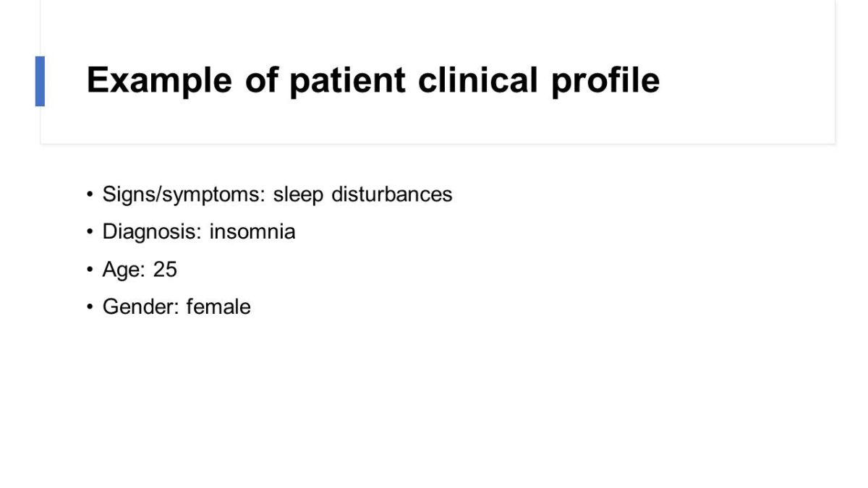Click the word "insomnia"
The image size is (868, 488).
252,232
